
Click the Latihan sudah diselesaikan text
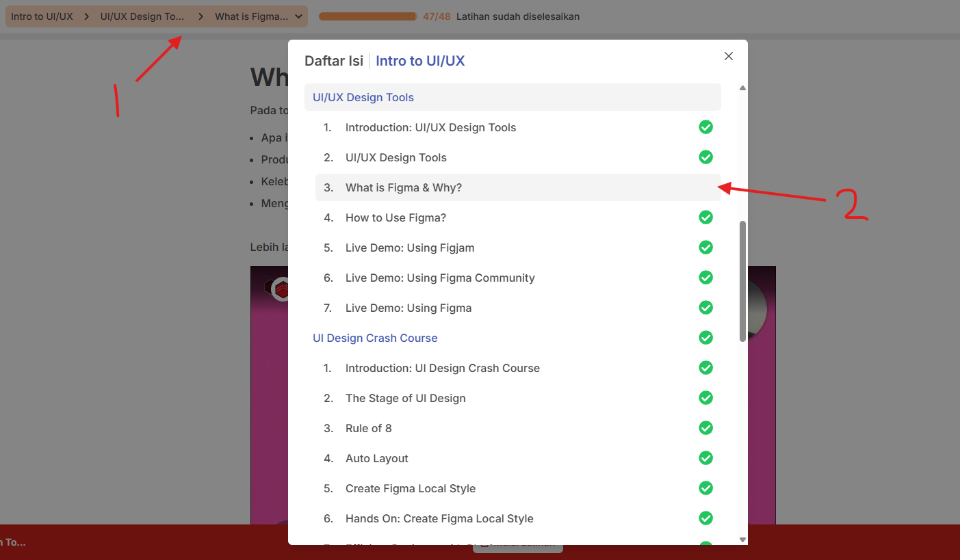pyautogui.click(x=518, y=16)
